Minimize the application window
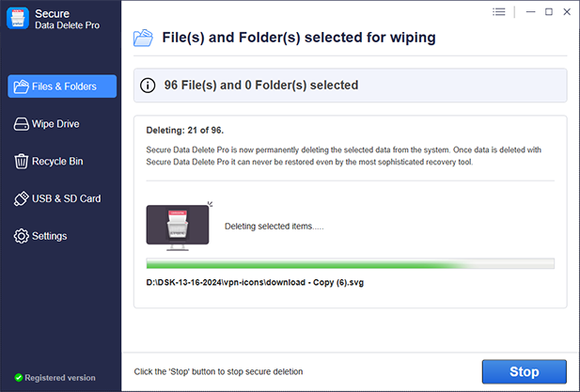This screenshot has height=392, width=580. click(531, 11)
